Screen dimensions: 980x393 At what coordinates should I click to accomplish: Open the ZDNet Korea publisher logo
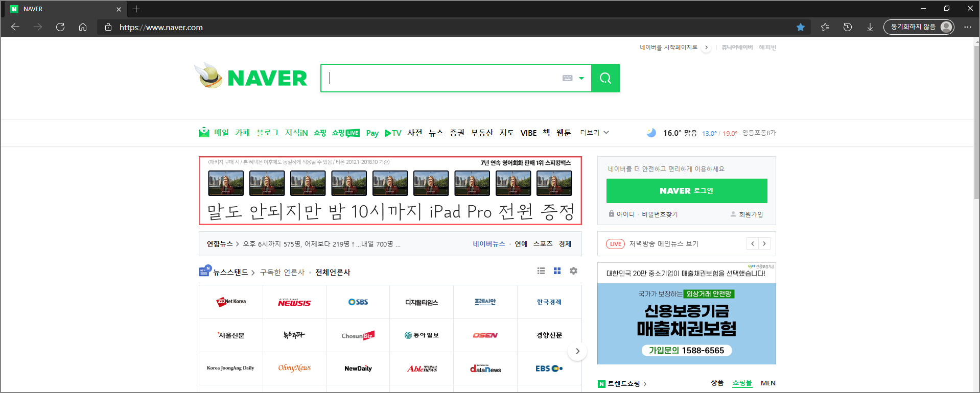(231, 302)
